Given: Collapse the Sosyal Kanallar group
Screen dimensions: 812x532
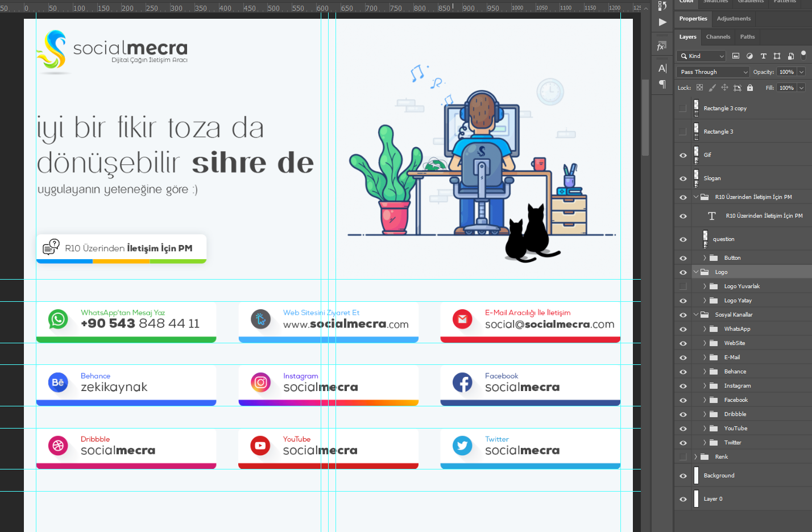Looking at the screenshot, I should click(x=695, y=315).
